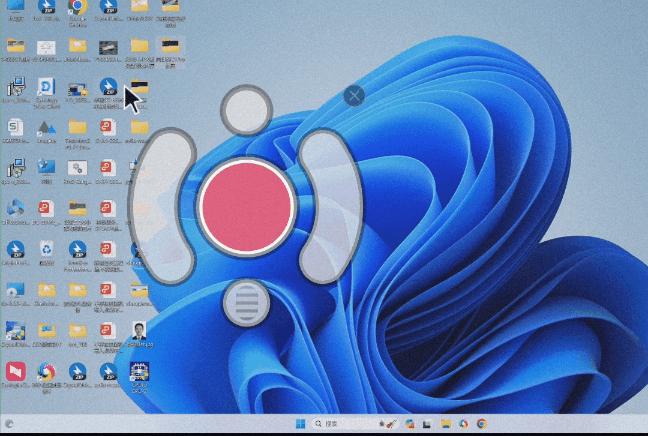Viewport: 648px width, 436px height.
Task: Open the black Task View icon on the taskbar
Action: pos(427,424)
